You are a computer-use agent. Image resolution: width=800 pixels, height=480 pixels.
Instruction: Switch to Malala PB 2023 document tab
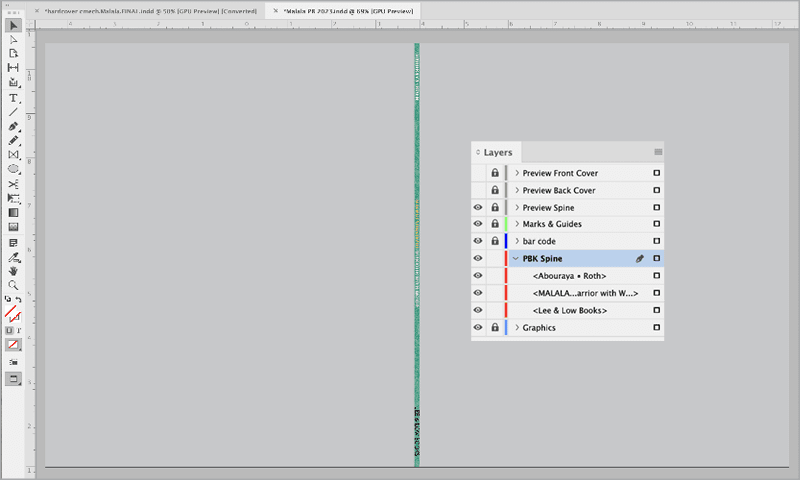click(348, 11)
